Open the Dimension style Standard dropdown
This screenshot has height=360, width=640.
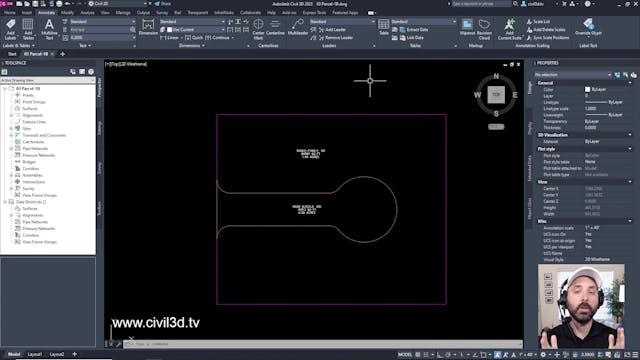[x=191, y=22]
